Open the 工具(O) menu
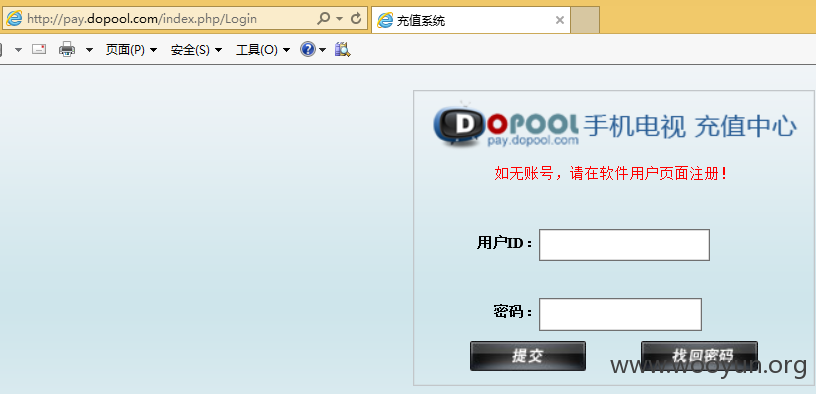Screen dimensions: 816x394 click(x=263, y=50)
